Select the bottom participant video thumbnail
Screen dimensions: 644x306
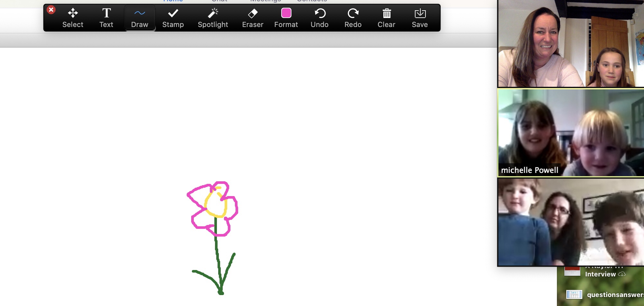point(571,222)
